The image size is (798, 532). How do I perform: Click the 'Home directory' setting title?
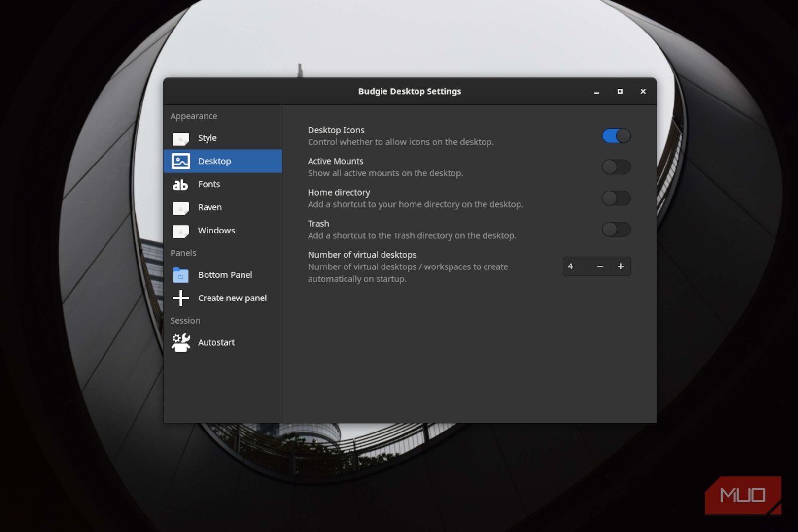tap(339, 192)
